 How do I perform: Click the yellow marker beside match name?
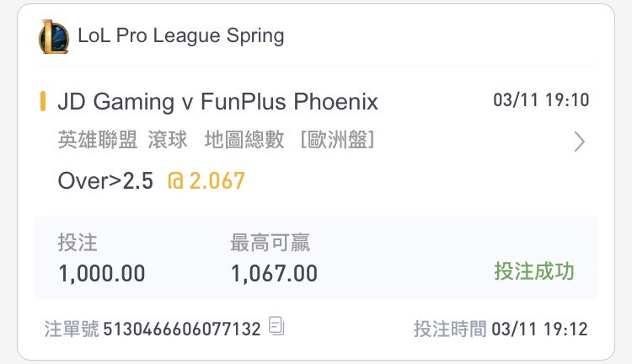pos(43,101)
